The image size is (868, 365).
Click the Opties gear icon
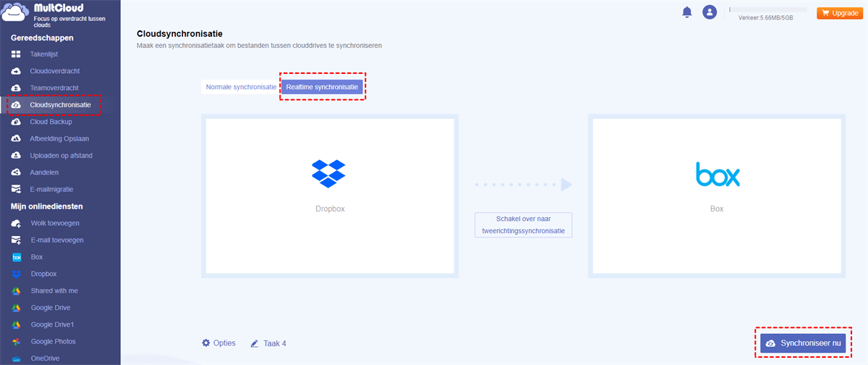pyautogui.click(x=206, y=343)
